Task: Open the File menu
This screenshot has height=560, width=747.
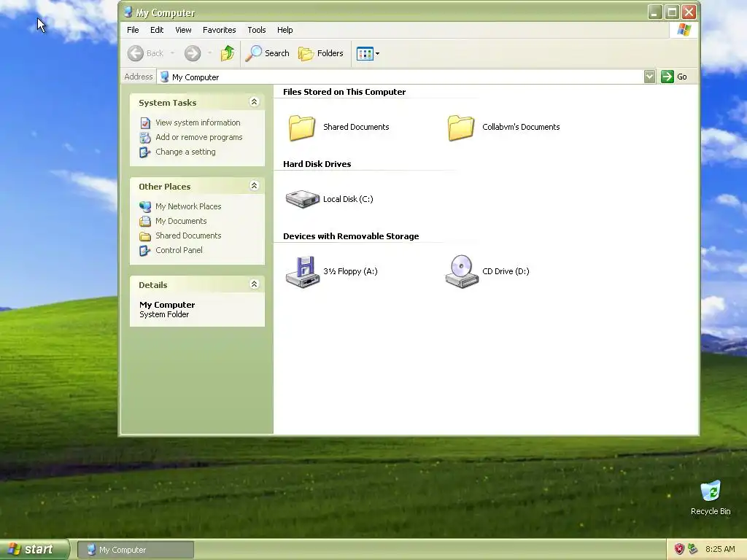Action: 133,30
